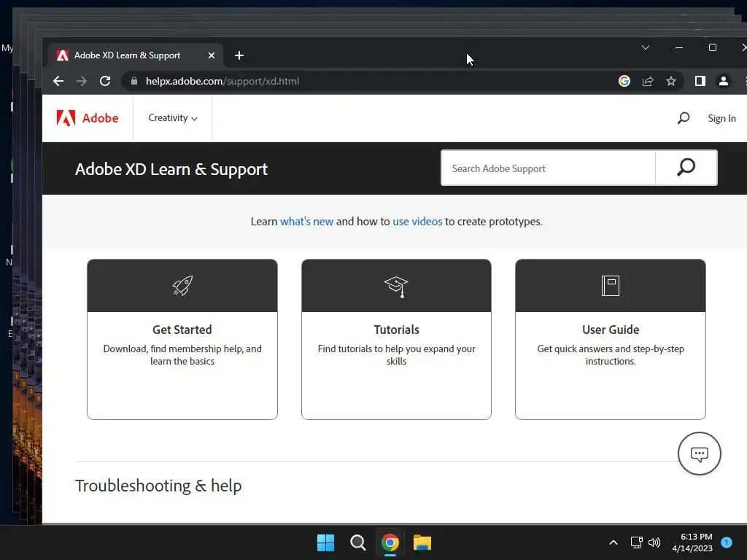View site info via the padlock icon

tap(134, 82)
